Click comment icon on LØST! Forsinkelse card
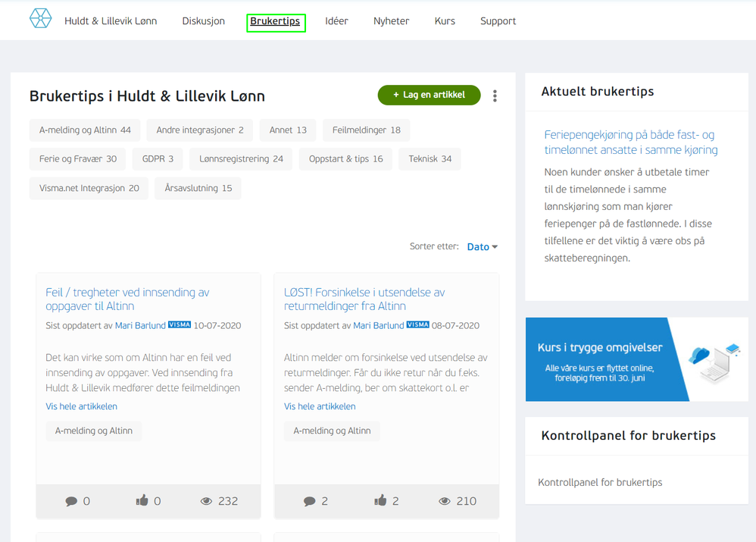 tap(310, 501)
